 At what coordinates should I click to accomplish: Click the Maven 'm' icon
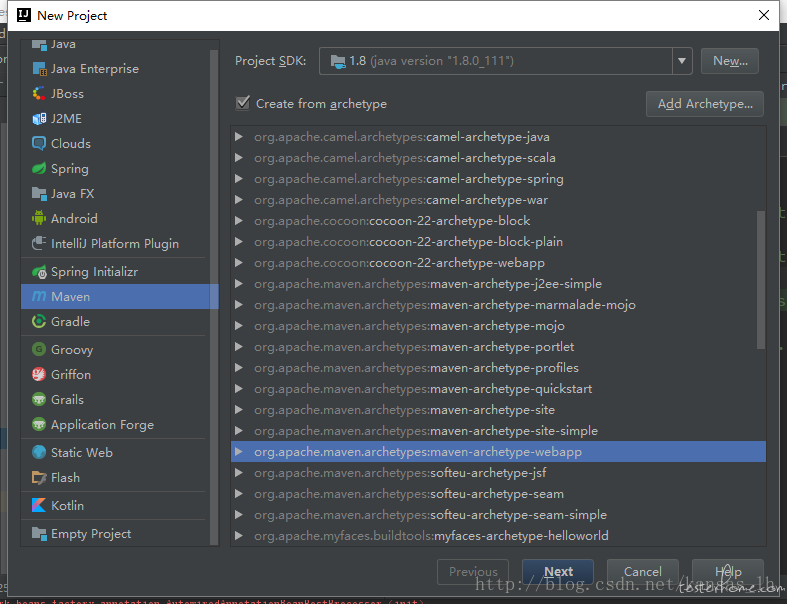(39, 296)
